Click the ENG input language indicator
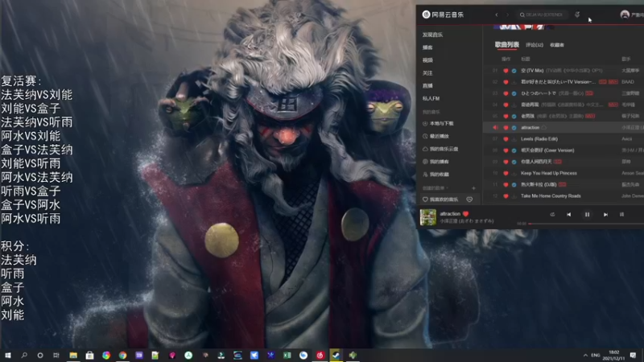The width and height of the screenshot is (644, 362). coord(596,355)
